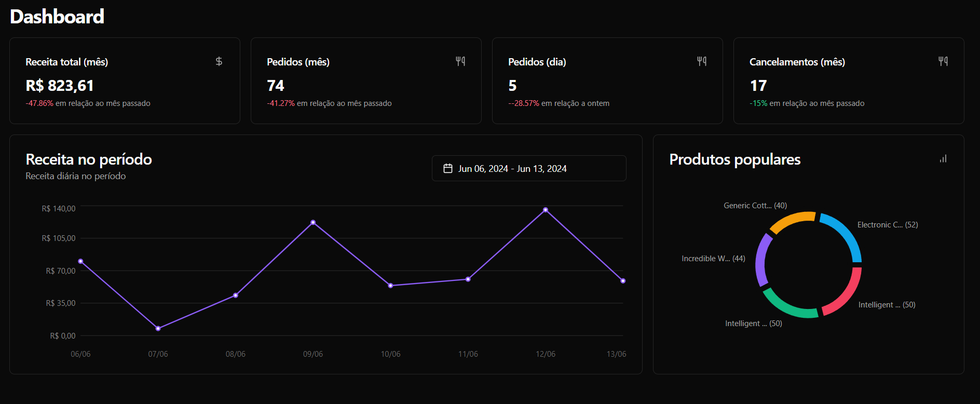Click the 13/06 final data point
Screen dimensions: 980x404
[623, 281]
